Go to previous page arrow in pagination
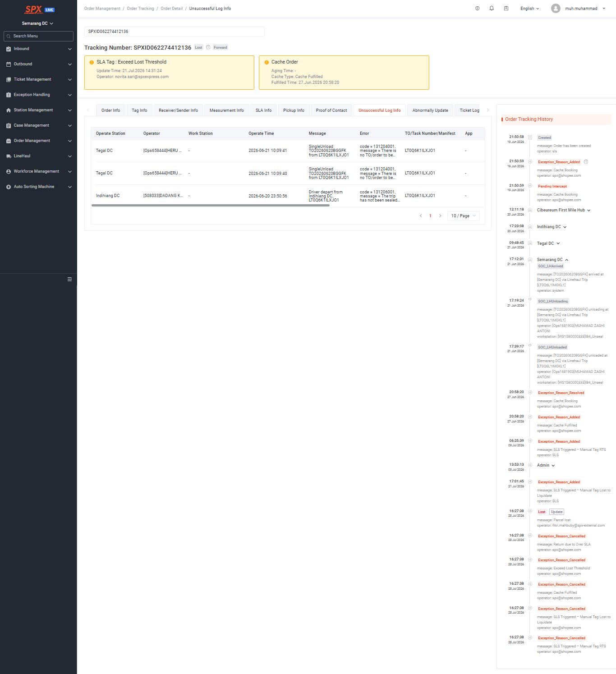 pos(421,216)
